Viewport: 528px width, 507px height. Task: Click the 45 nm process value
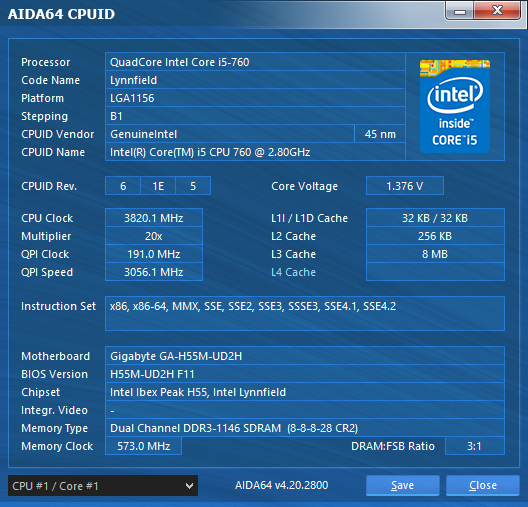click(x=380, y=134)
